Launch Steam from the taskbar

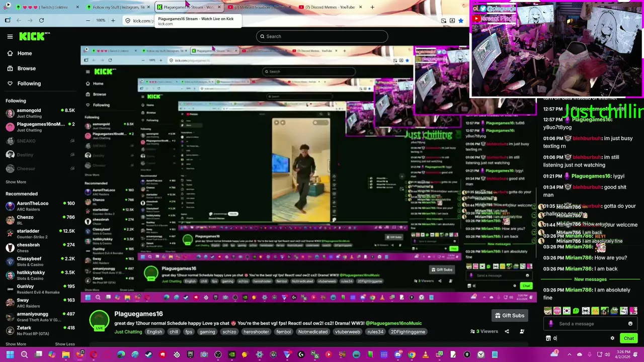click(x=148, y=354)
